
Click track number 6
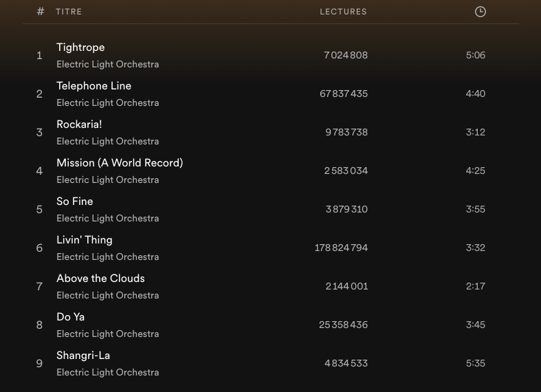point(39,248)
